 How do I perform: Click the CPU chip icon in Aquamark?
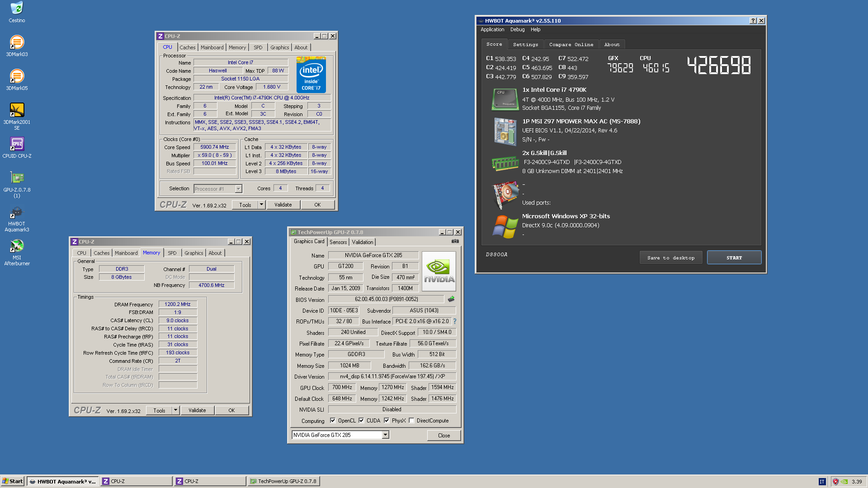coord(505,99)
